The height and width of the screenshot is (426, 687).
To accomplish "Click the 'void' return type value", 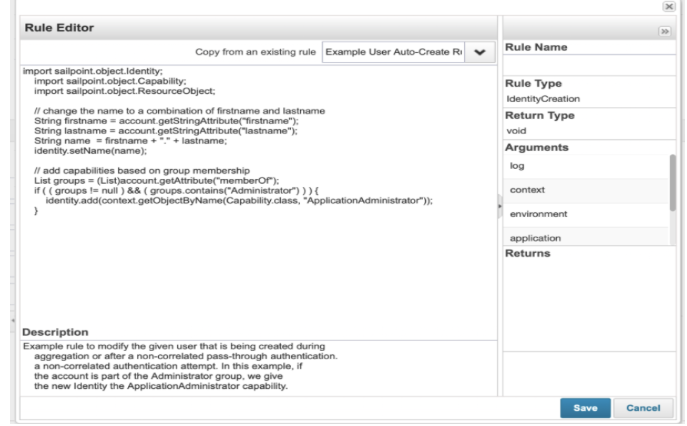I will [516, 131].
